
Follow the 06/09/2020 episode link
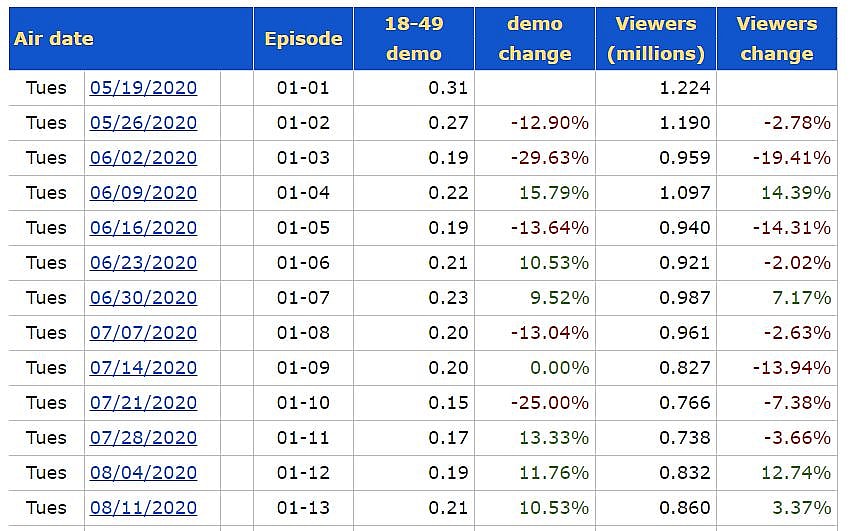(x=143, y=193)
